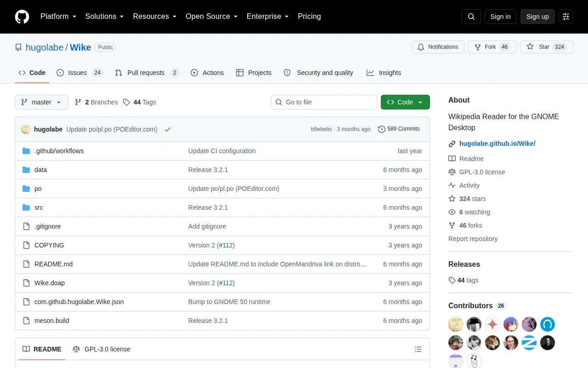Open the Enterprise menu
The image size is (588, 368).
pyautogui.click(x=268, y=17)
